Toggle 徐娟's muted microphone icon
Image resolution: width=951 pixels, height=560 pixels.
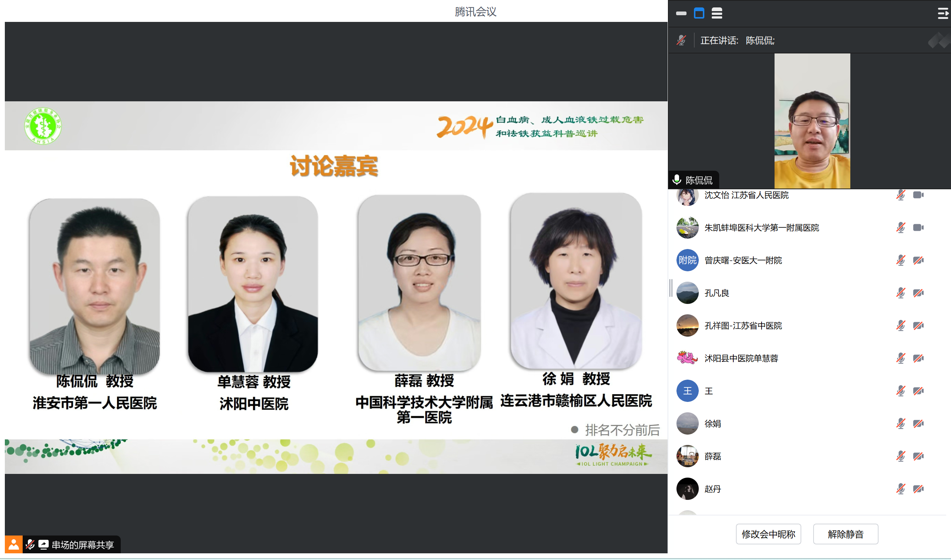(900, 423)
